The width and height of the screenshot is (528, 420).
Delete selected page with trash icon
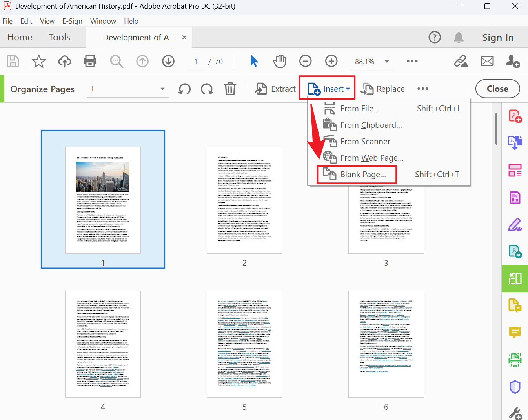(230, 89)
